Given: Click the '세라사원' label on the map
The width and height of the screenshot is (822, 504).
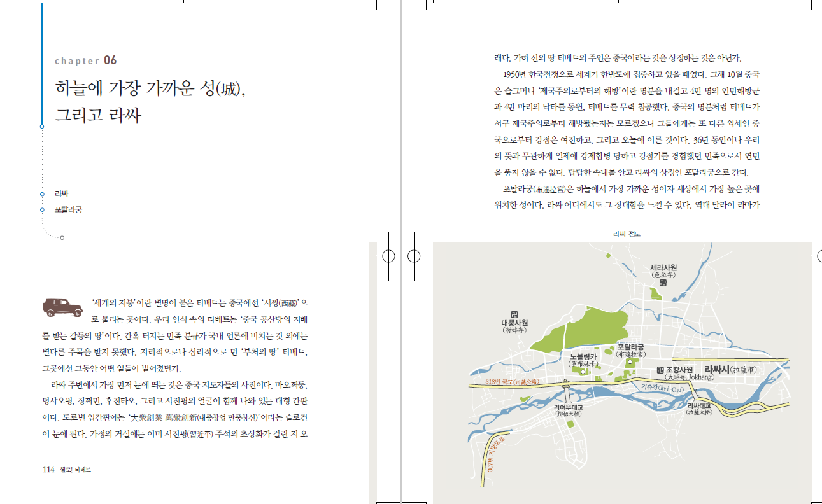Looking at the screenshot, I should 663,267.
